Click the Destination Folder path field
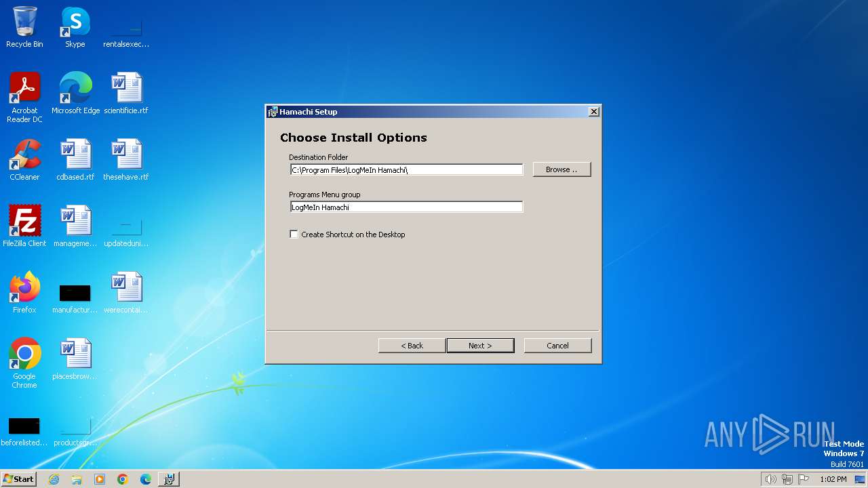This screenshot has width=868, height=488. click(406, 170)
